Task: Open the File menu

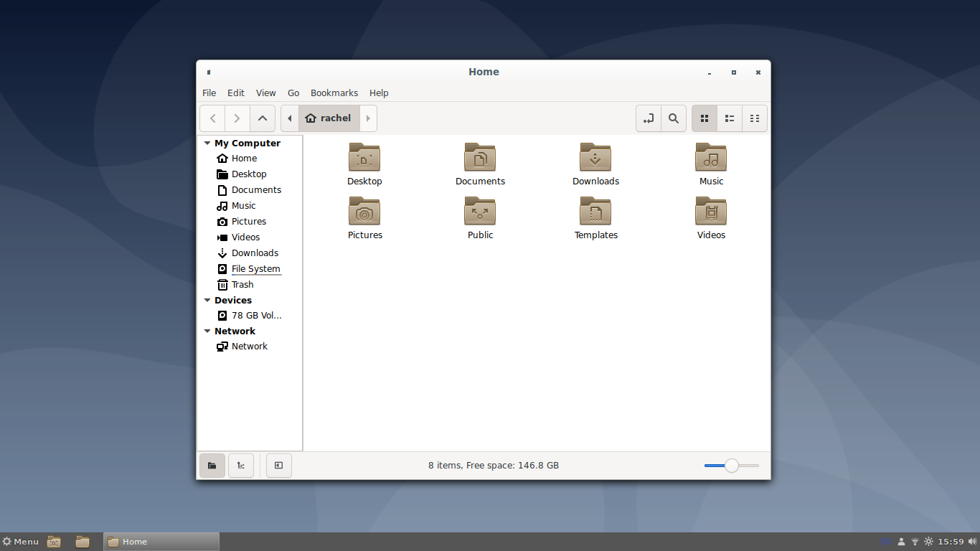Action: tap(209, 93)
